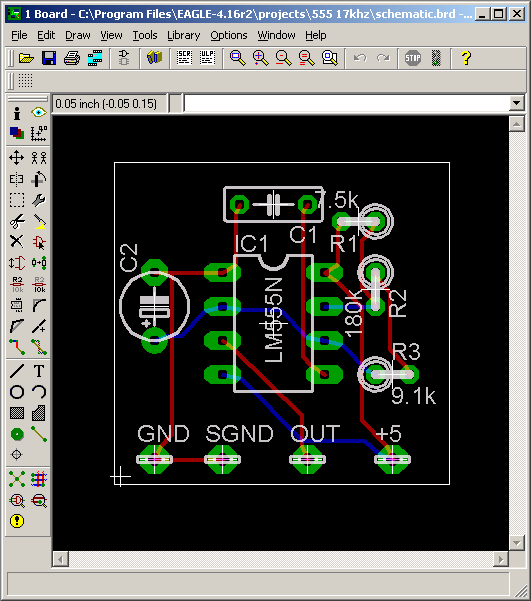Click the Zoom out magnifier
531x601 pixels.
[283, 58]
